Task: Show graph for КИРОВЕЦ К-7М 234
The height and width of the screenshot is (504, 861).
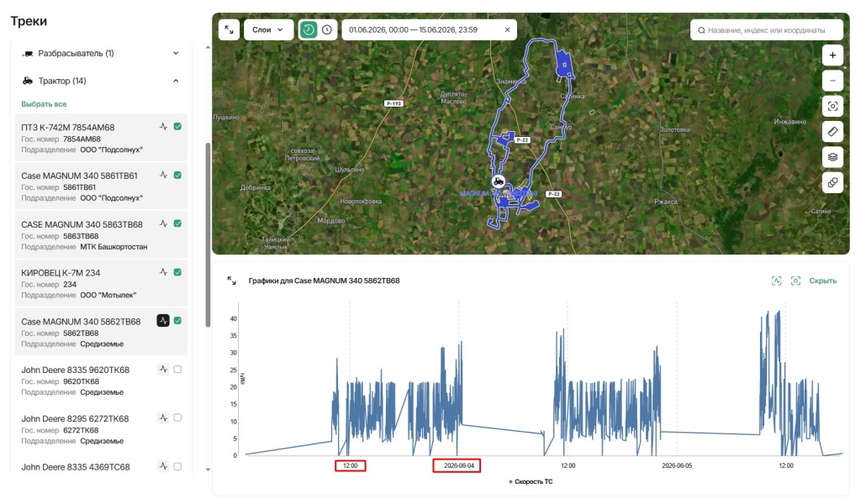Action: click(163, 272)
